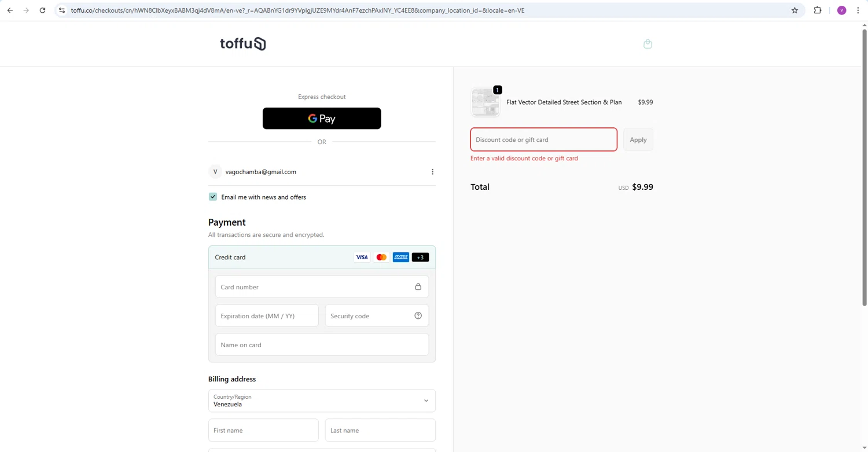Click the Payment heading
868x452 pixels.
pos(227,222)
